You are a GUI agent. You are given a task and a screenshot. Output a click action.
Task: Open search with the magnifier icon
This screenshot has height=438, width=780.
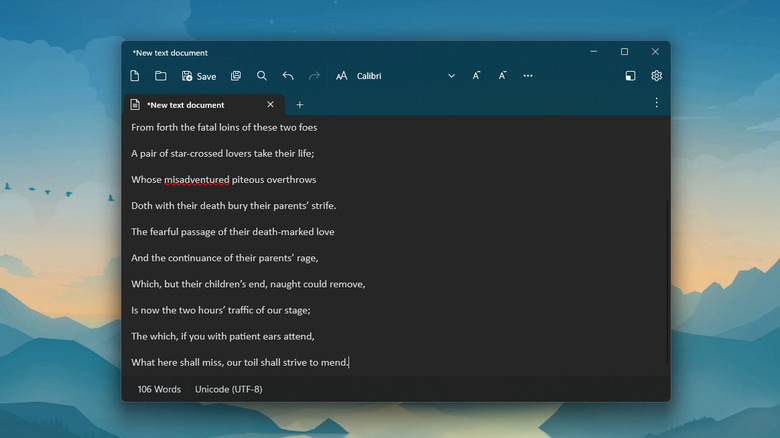point(262,76)
